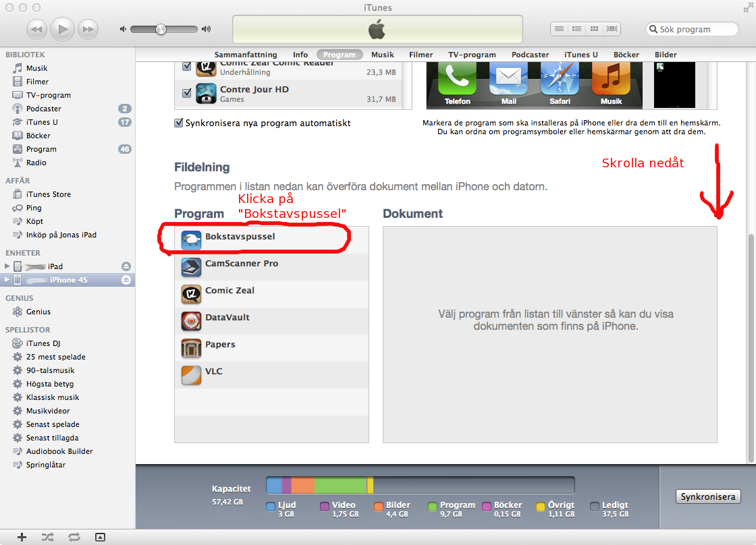Toggle shuffle at the bottom bar
The height and width of the screenshot is (545, 756).
point(48,537)
